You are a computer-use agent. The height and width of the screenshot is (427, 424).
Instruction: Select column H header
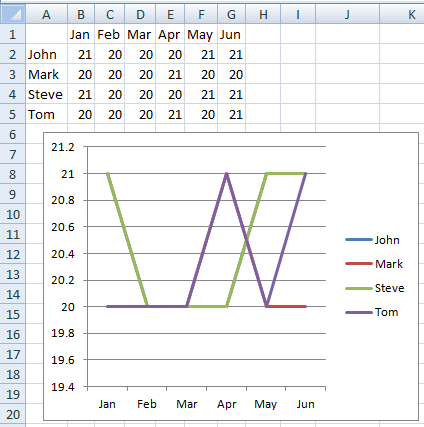click(263, 14)
